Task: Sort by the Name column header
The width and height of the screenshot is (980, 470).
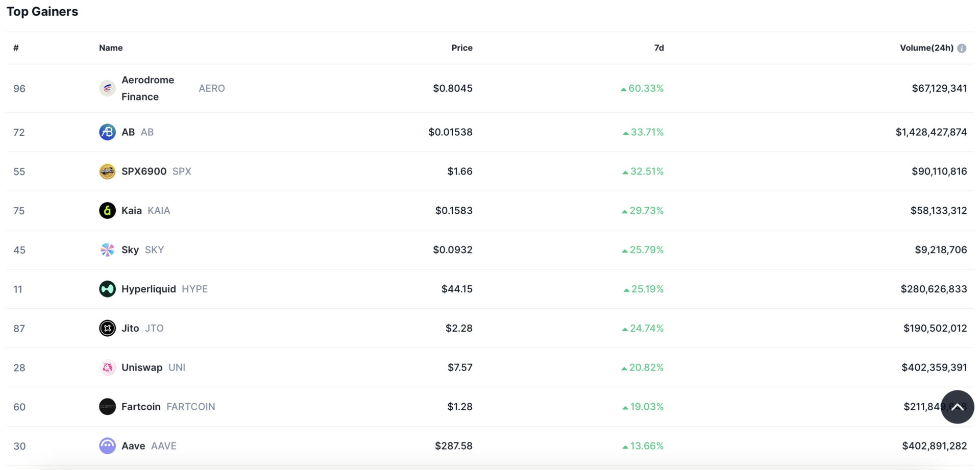Action: tap(111, 48)
